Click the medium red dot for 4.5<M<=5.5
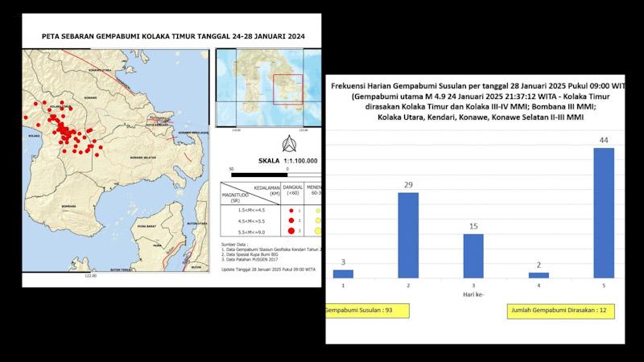The width and height of the screenshot is (644, 362). pyautogui.click(x=291, y=220)
